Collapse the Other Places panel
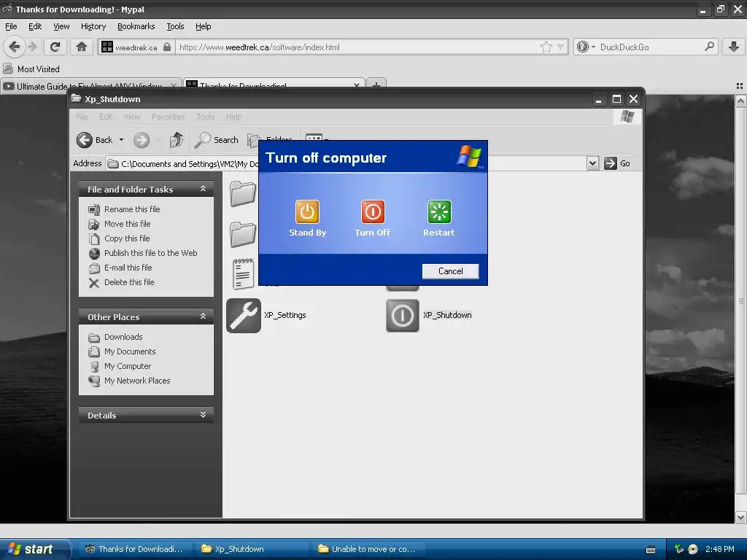 pos(203,316)
